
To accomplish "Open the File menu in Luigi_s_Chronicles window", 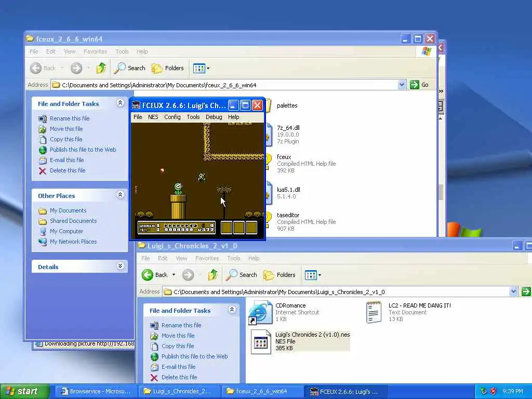I will [145, 258].
